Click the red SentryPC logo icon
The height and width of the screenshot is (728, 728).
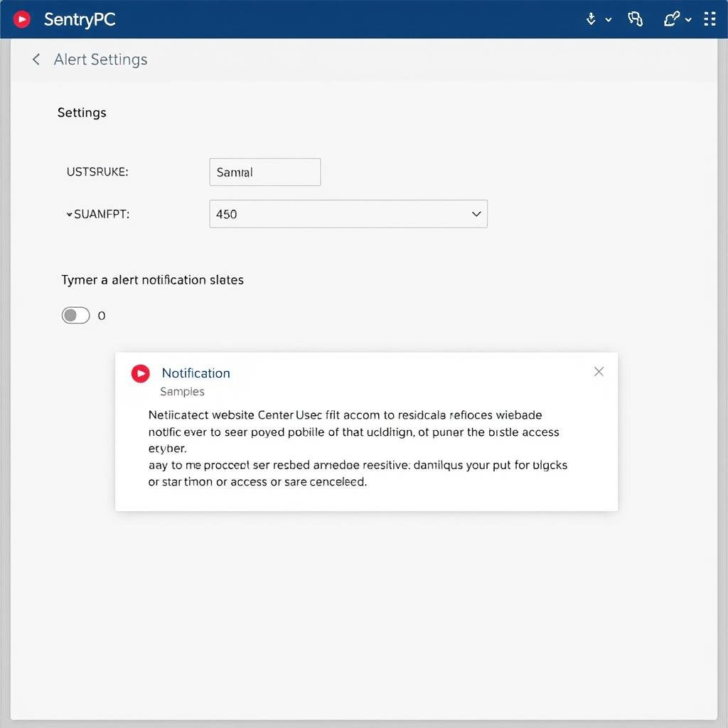21,19
